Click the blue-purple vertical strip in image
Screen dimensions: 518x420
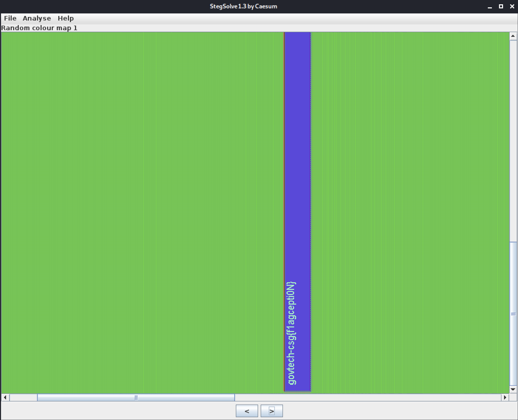(297, 152)
